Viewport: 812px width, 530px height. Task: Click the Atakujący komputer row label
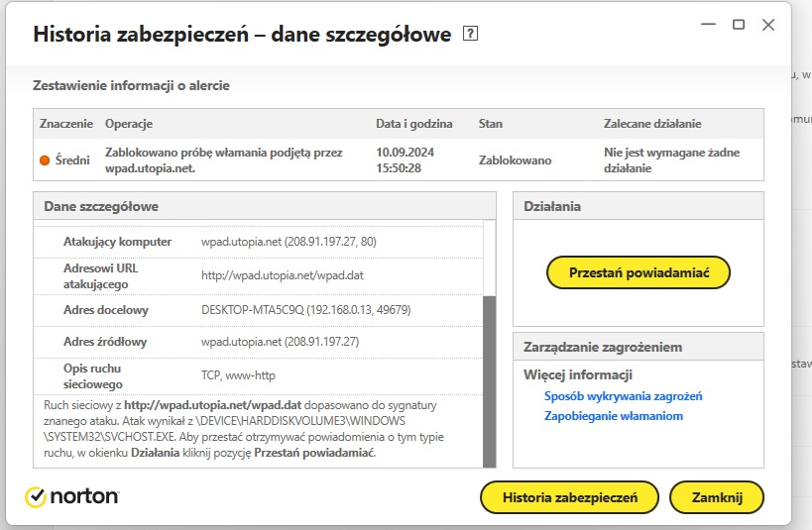118,242
